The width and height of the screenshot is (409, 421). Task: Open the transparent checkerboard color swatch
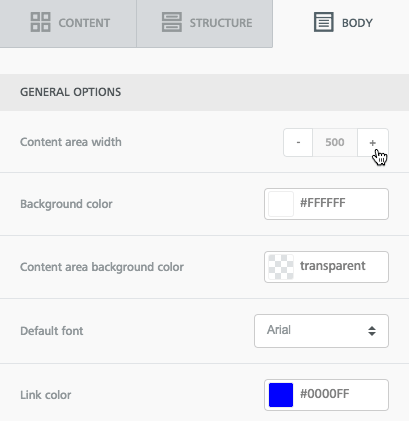point(281,267)
